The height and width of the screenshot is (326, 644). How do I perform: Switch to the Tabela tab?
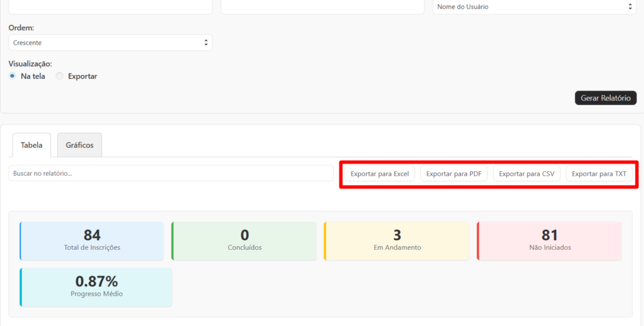coord(31,145)
